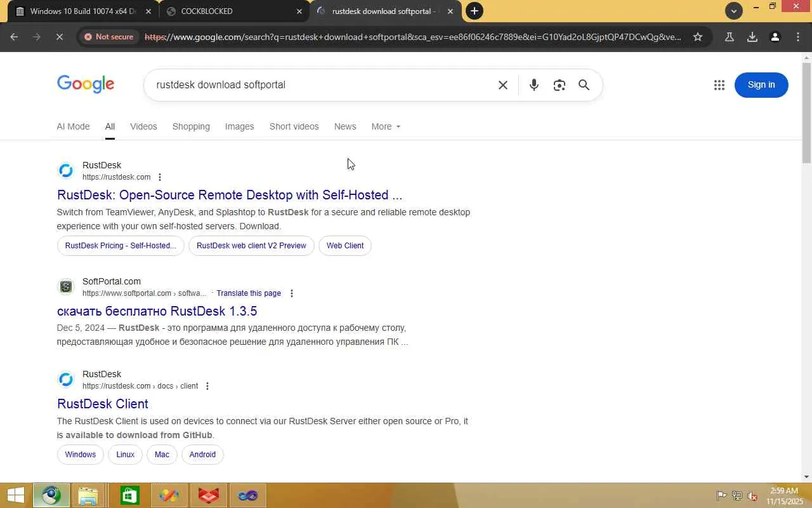
Task: Open the RustDesk Pricing sitelink
Action: pos(121,246)
